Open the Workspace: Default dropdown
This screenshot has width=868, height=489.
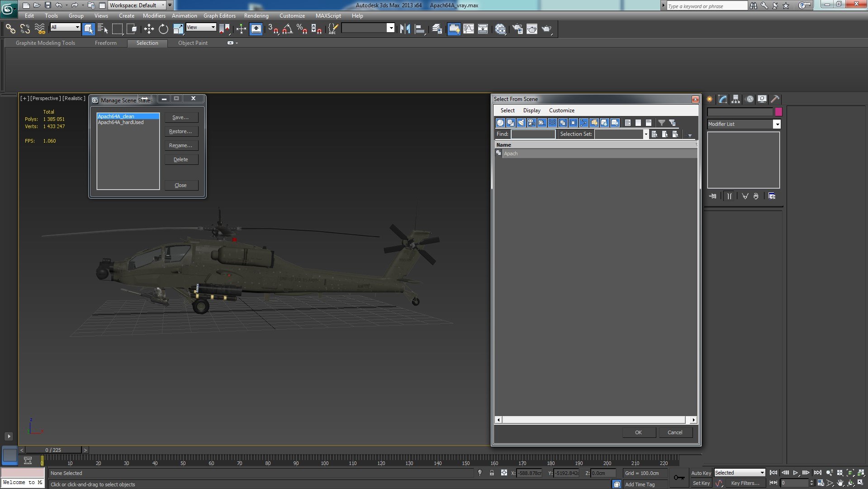click(x=137, y=5)
